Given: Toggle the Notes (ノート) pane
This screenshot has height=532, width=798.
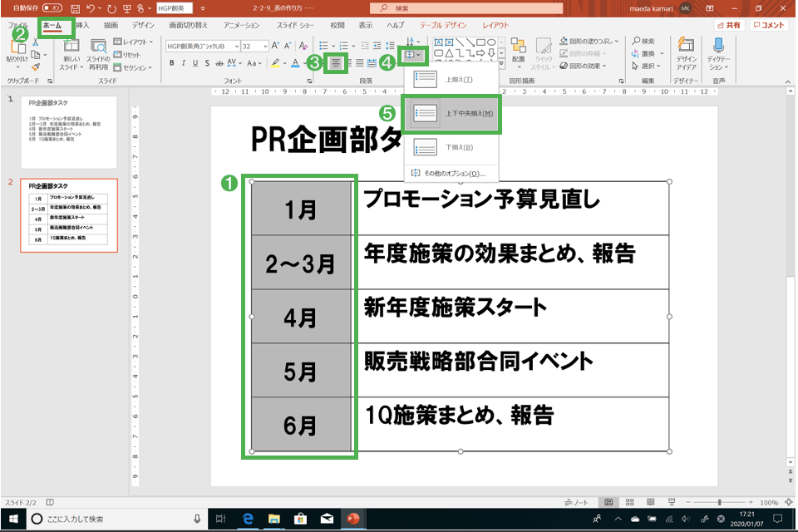Looking at the screenshot, I should click(576, 502).
